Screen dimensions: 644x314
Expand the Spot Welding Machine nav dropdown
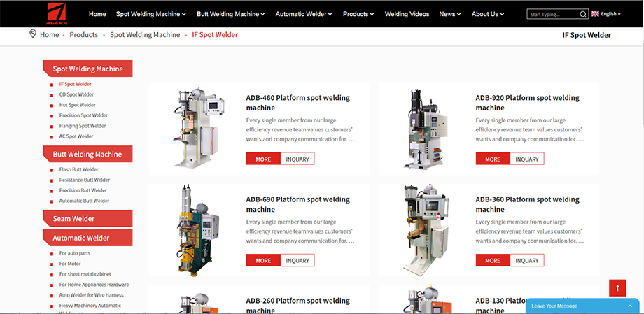tap(150, 14)
